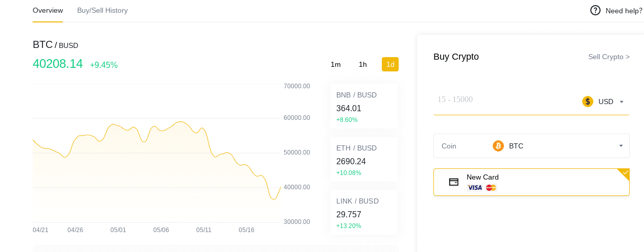Click the USD dollar coin icon

[588, 102]
